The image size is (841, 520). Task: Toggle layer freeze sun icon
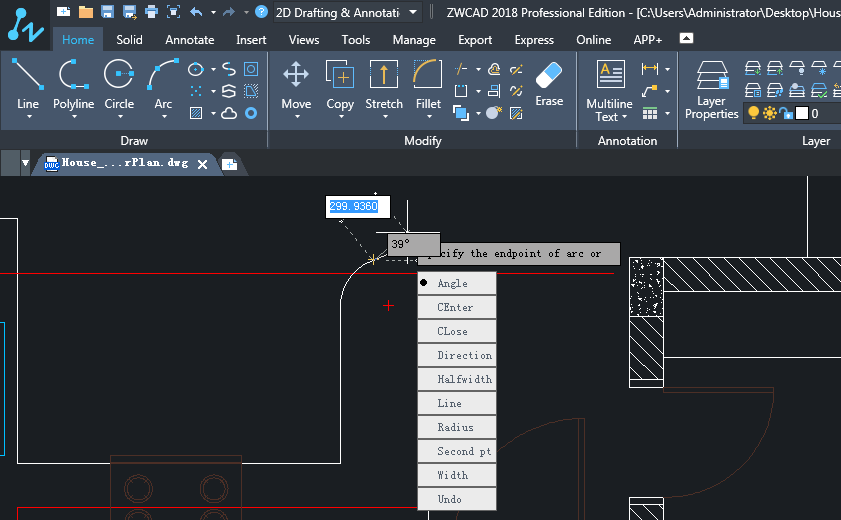[x=770, y=113]
